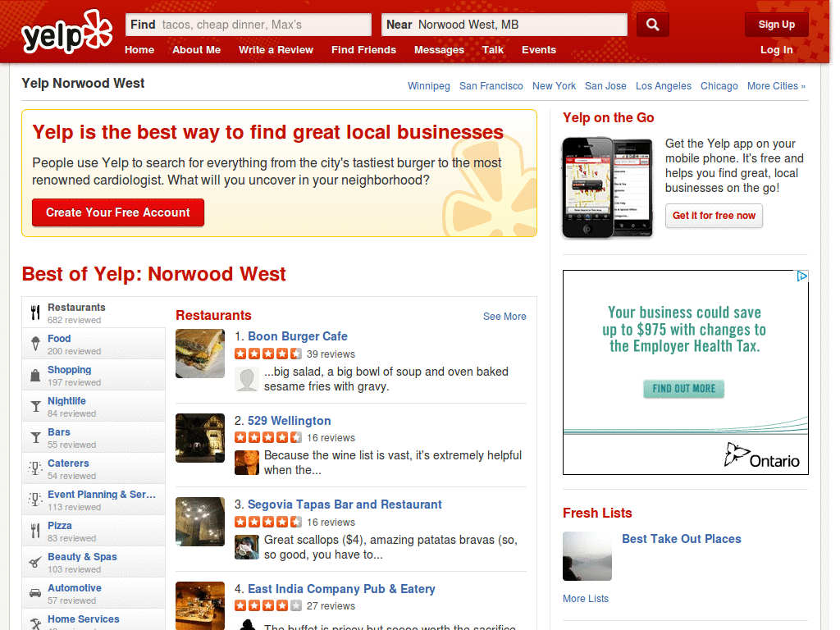Open the Events section

[x=539, y=50]
